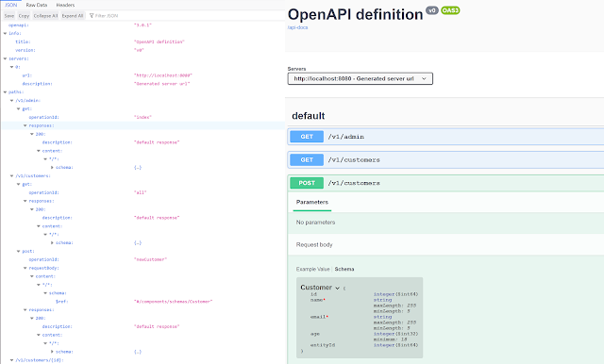Switch to Raw Data tab
604x364 pixels.
[37, 5]
